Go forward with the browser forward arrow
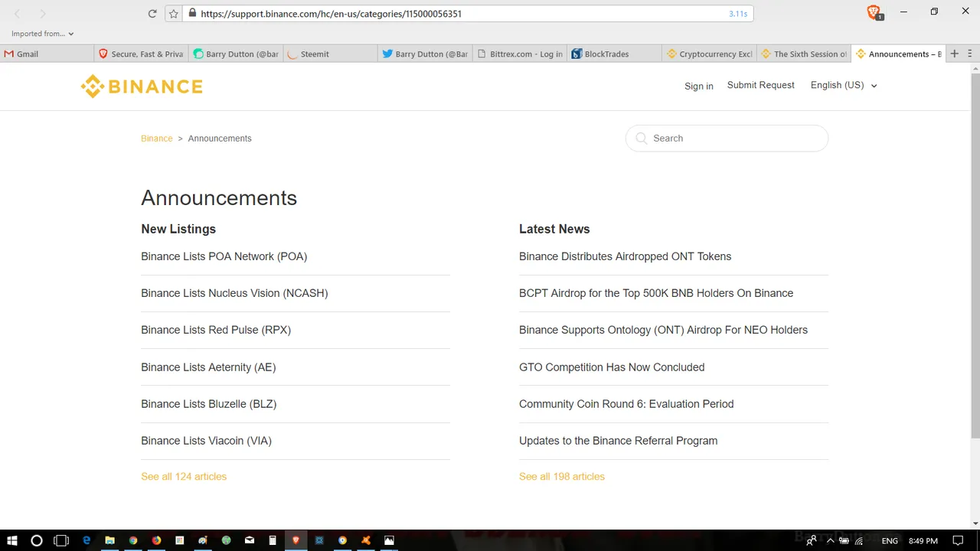Image resolution: width=980 pixels, height=551 pixels. pyautogui.click(x=43, y=14)
